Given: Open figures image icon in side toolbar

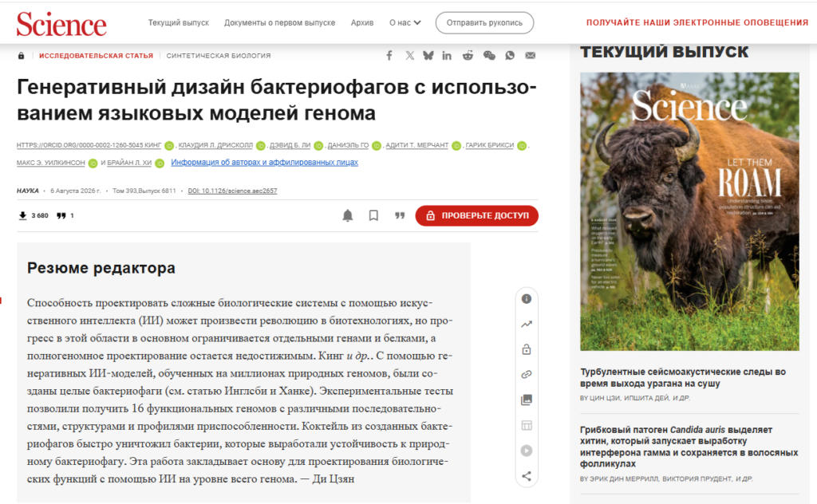Looking at the screenshot, I should pyautogui.click(x=527, y=400).
